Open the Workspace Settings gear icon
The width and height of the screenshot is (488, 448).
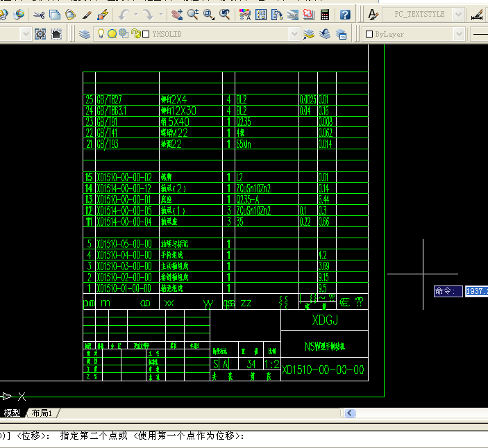pyautogui.click(x=40, y=34)
